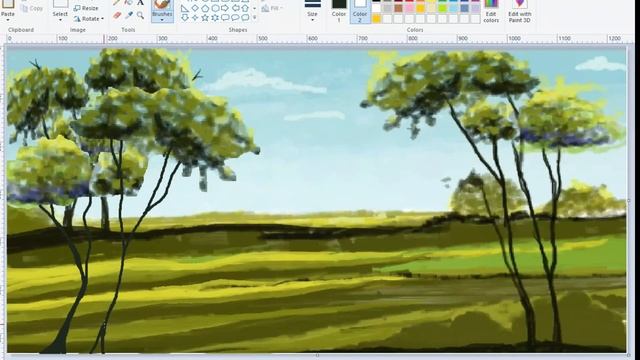This screenshot has width=640, height=360.
Task: Pick the blue-gray palette color
Action: coord(464,8)
